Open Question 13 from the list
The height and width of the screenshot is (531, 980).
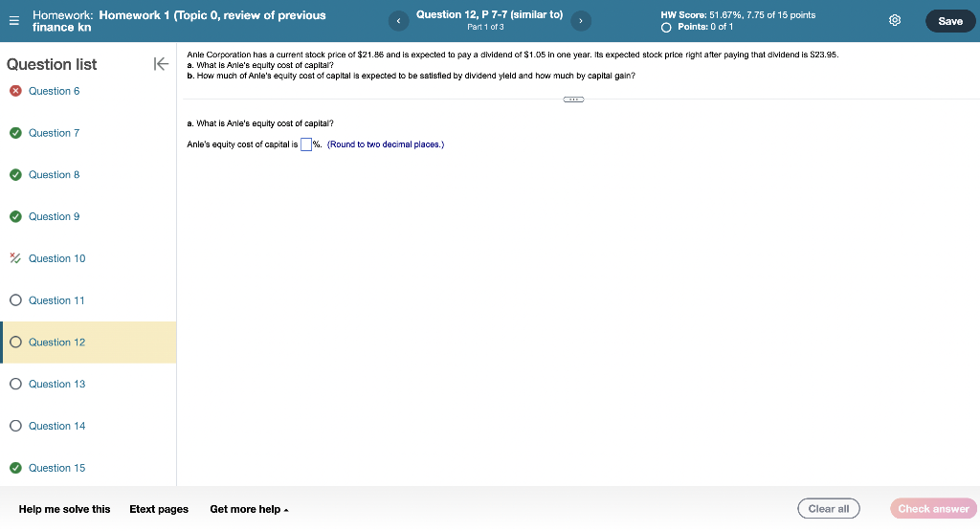click(x=56, y=384)
